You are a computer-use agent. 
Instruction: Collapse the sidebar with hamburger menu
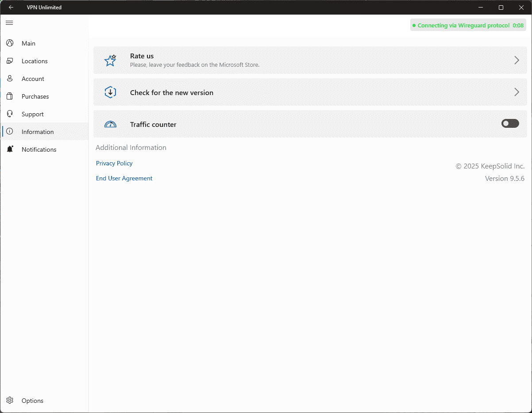tap(9, 23)
